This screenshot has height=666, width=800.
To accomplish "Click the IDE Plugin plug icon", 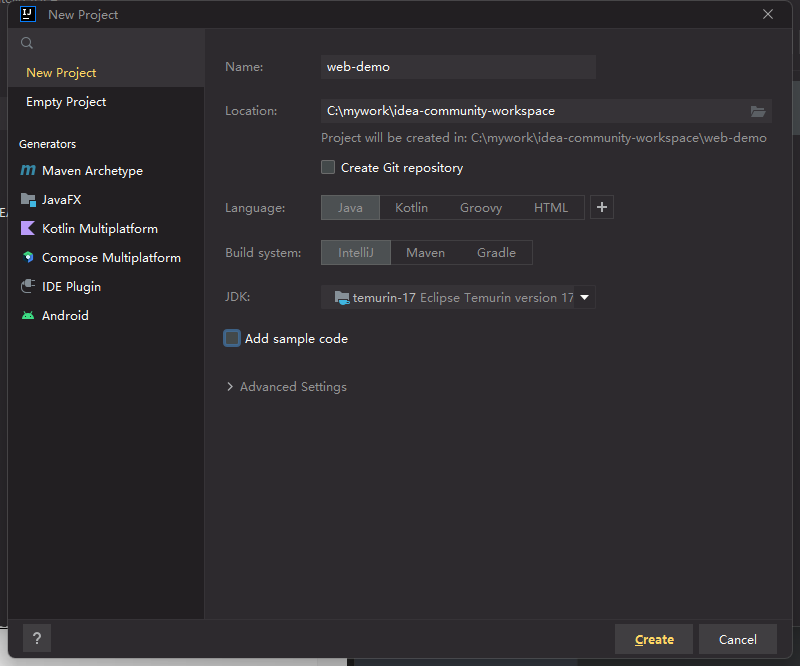I will click(28, 286).
